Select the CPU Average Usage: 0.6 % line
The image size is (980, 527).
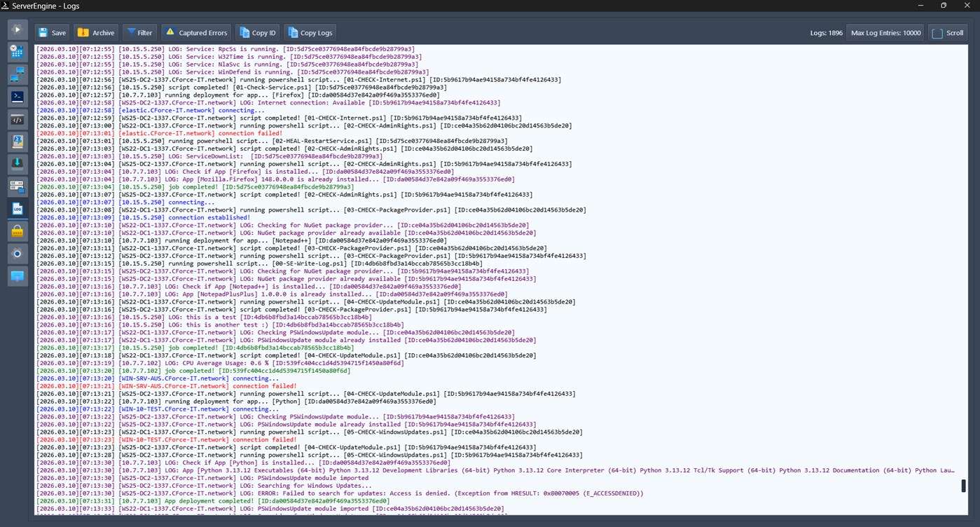[220, 363]
